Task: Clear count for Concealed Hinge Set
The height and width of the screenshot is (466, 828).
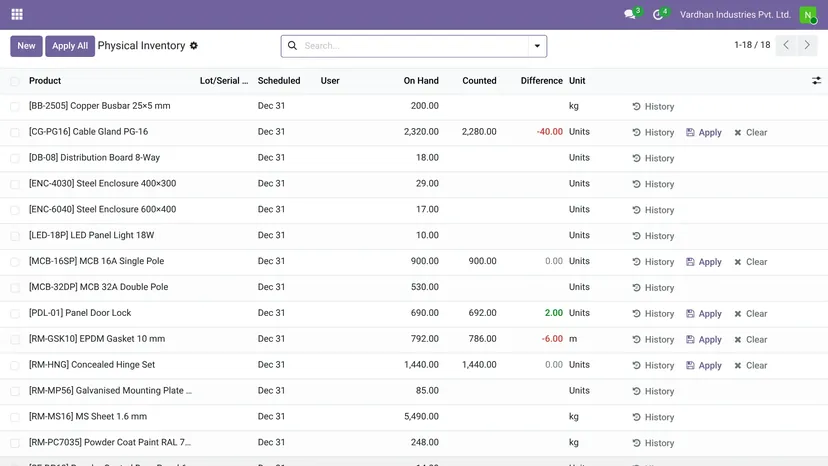Action: [750, 366]
